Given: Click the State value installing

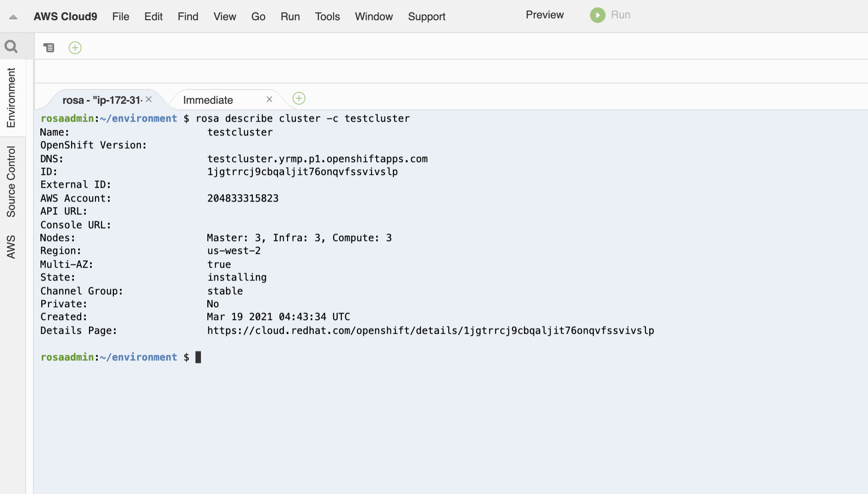Looking at the screenshot, I should [237, 277].
